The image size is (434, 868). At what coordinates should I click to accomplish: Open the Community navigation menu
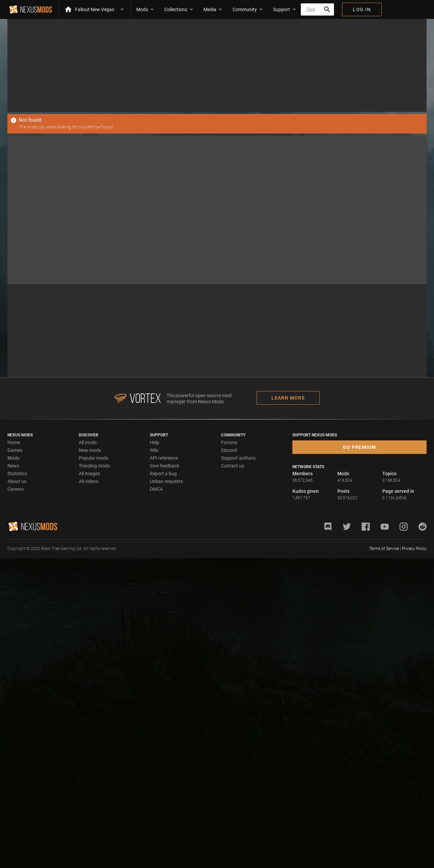pyautogui.click(x=245, y=9)
